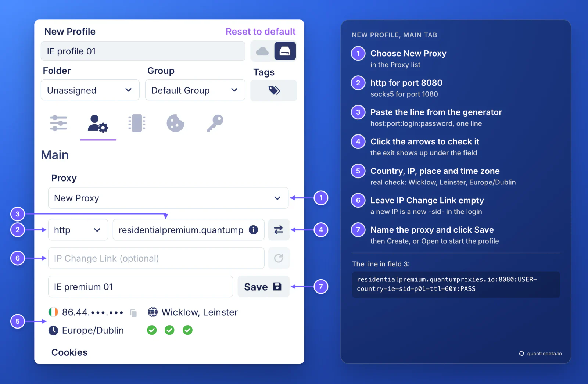Click the Europe/Dublin time zone text
This screenshot has height=384, width=588.
point(93,330)
